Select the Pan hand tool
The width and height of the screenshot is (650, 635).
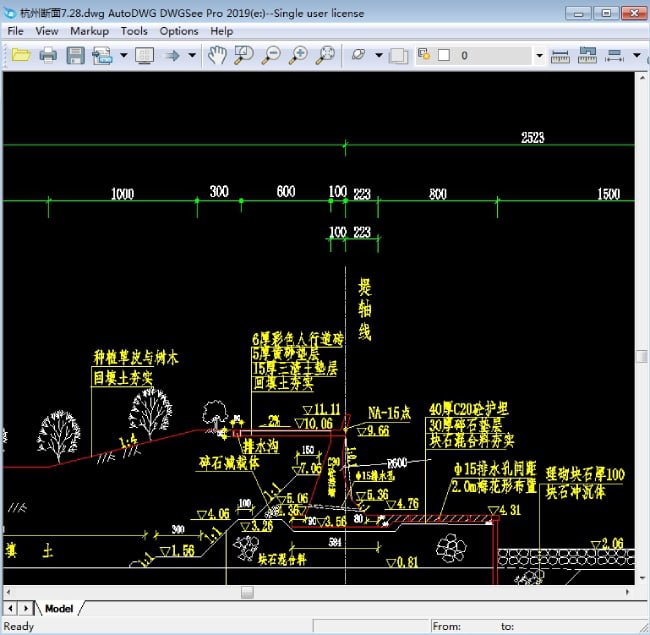[x=216, y=56]
